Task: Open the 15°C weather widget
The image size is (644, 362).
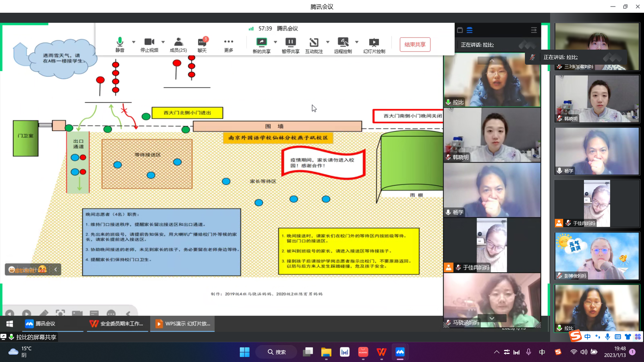Action: (20, 352)
